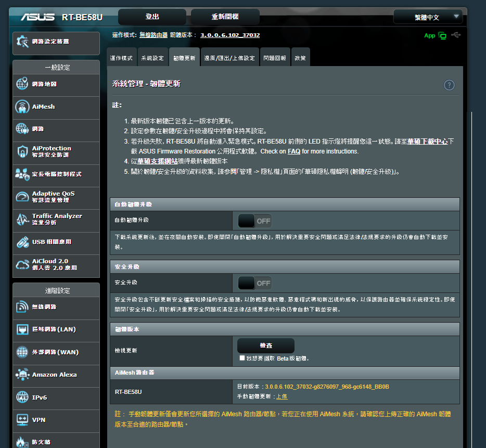Click the RT-BE58U row label in AiMesh table
The height and width of the screenshot is (448, 486).
pyautogui.click(x=129, y=392)
